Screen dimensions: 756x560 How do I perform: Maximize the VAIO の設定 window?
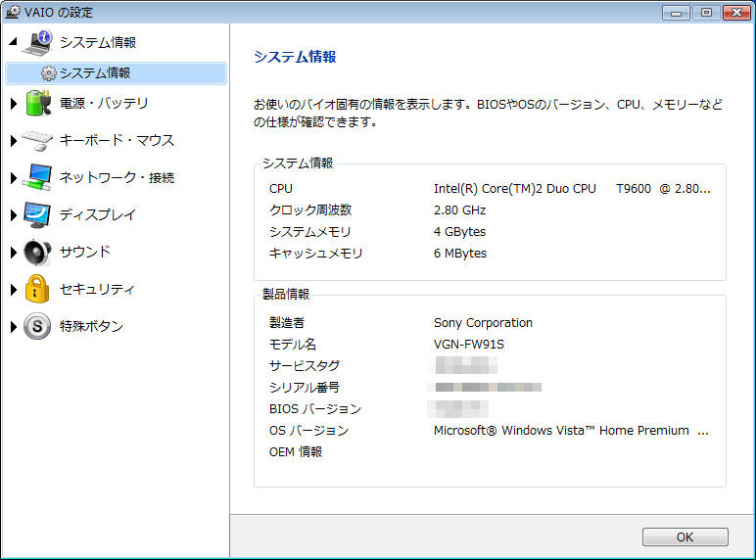tap(706, 13)
